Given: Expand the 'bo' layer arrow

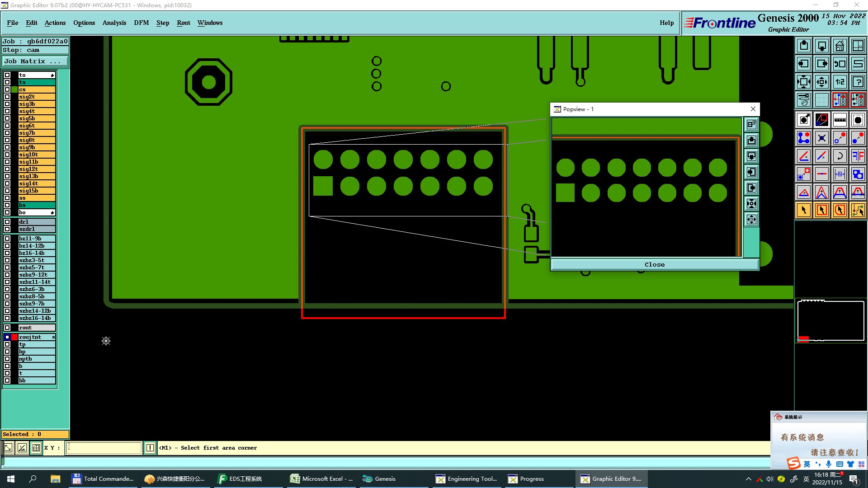Looking at the screenshot, I should tap(52, 212).
